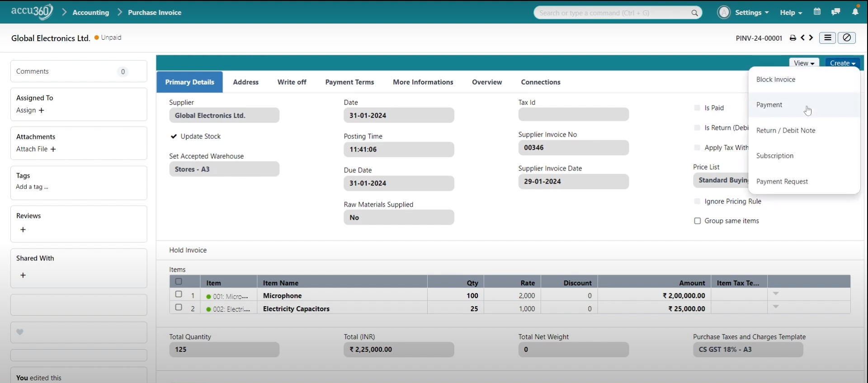
Task: Click the search magnifier icon
Action: (694, 13)
